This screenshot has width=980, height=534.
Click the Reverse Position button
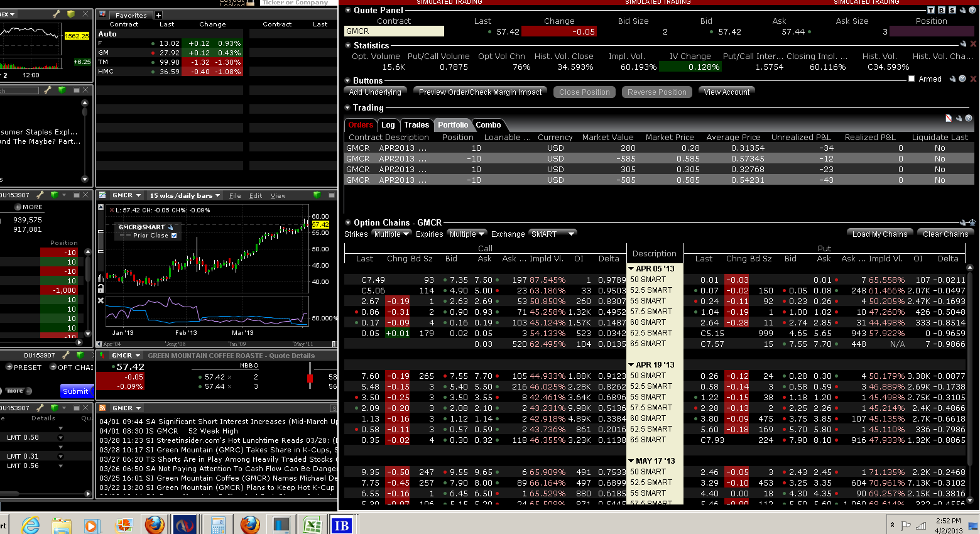(x=657, y=92)
